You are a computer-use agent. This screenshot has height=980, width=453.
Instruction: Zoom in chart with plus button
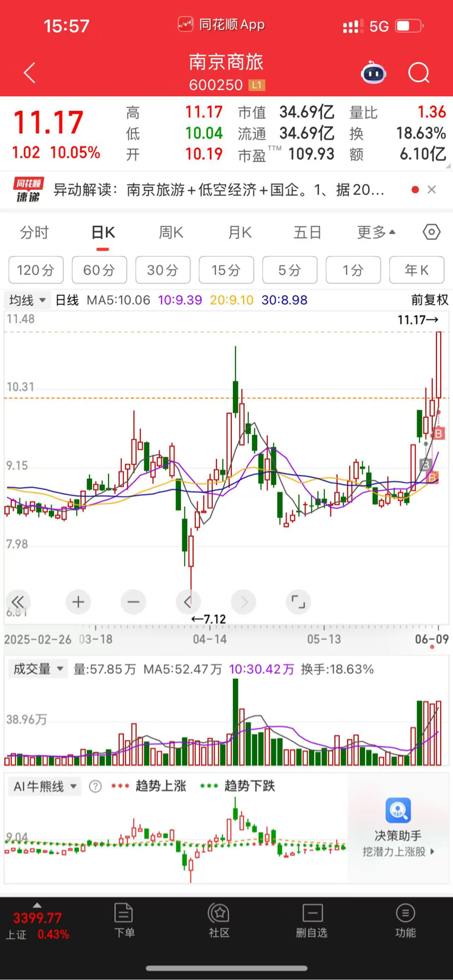coord(78,602)
